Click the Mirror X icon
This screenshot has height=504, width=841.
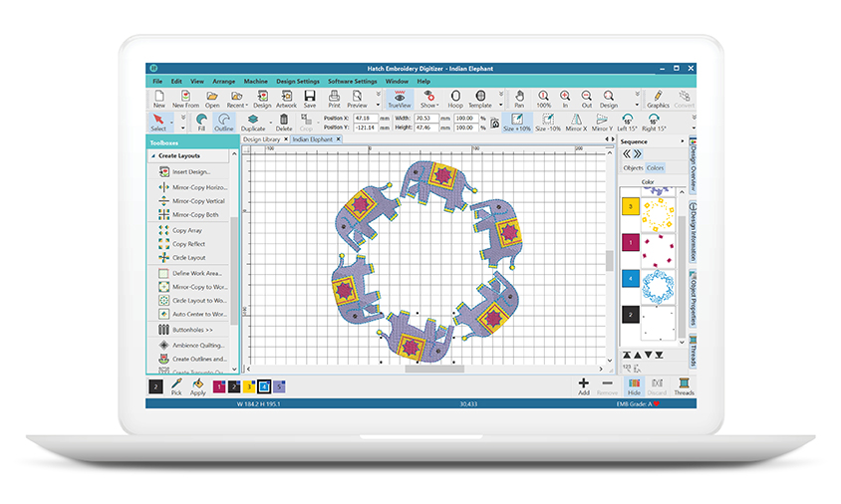point(576,123)
